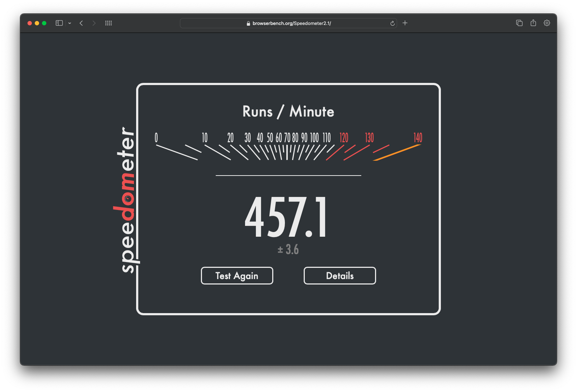Close the Safari window

point(30,23)
